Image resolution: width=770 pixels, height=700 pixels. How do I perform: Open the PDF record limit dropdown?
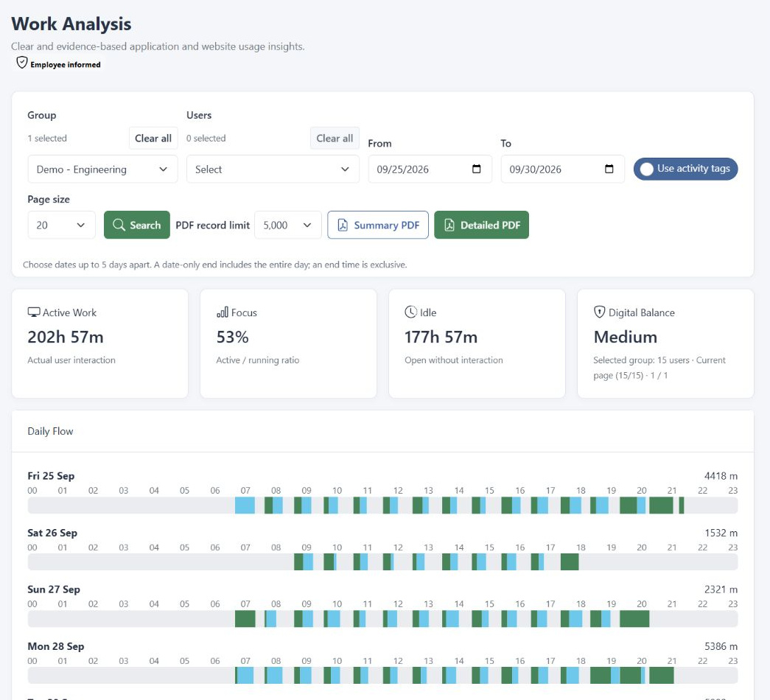tap(288, 225)
